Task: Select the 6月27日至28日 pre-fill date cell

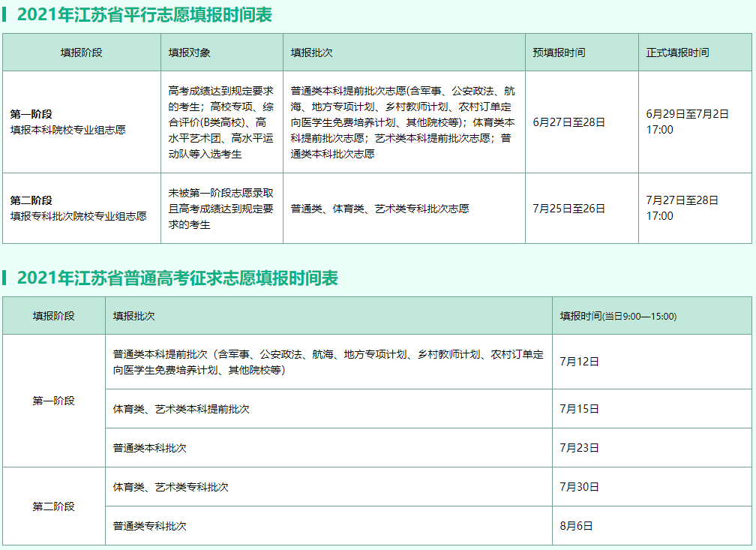Action: 568,122
